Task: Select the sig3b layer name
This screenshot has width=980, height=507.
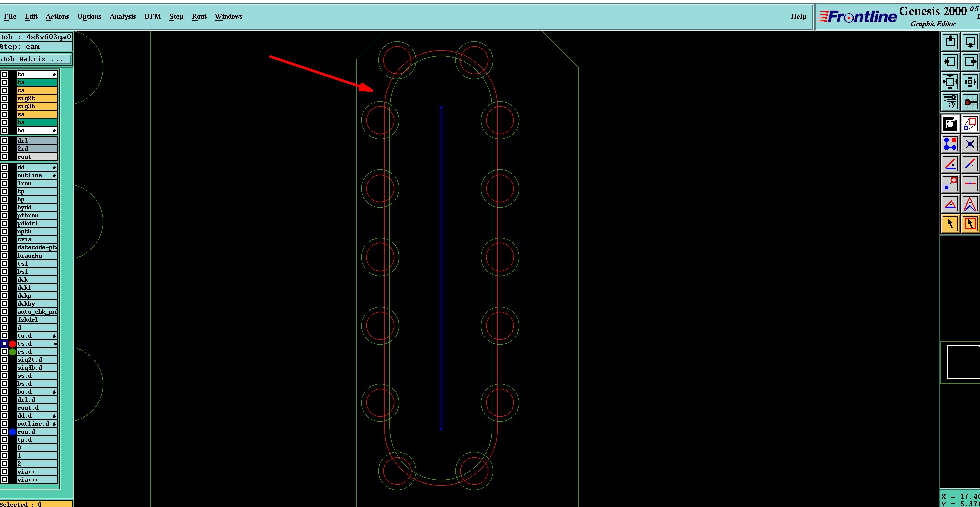Action: pos(37,106)
